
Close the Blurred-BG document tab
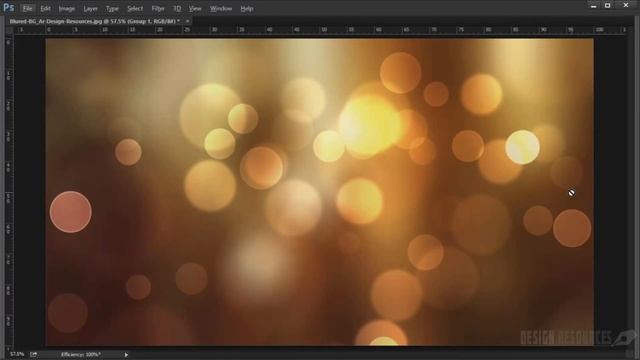pyautogui.click(x=187, y=21)
